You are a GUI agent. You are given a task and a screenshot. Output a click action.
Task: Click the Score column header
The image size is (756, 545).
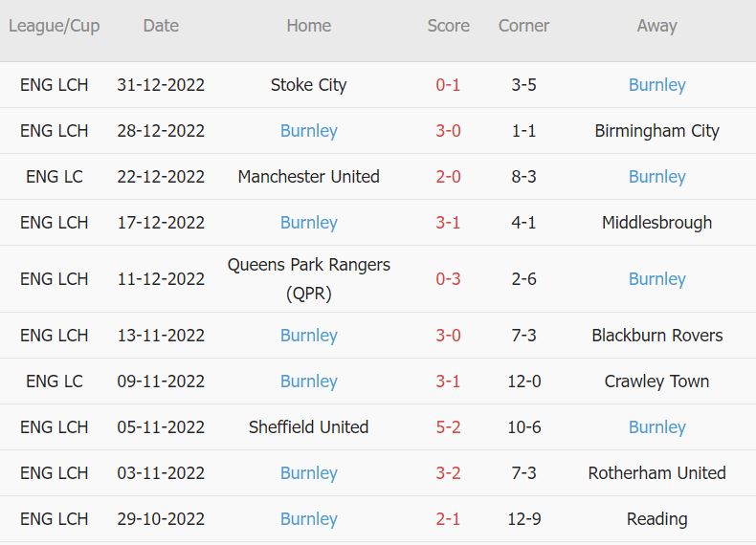448,26
